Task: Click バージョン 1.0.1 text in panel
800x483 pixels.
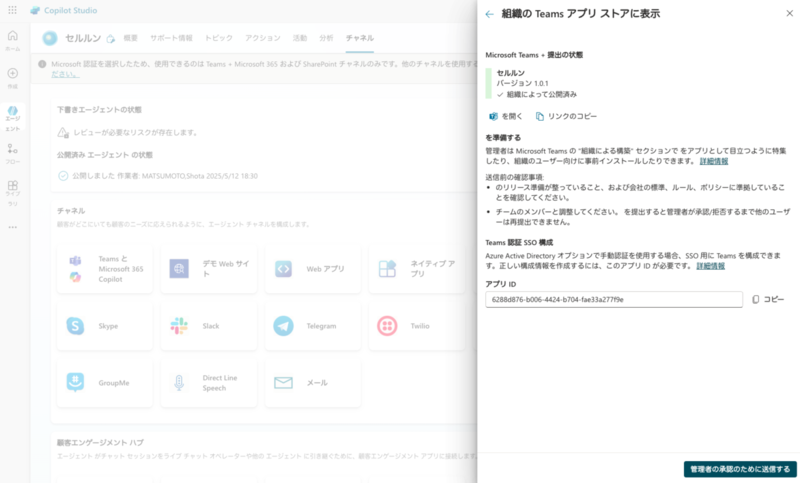Action: click(x=522, y=84)
